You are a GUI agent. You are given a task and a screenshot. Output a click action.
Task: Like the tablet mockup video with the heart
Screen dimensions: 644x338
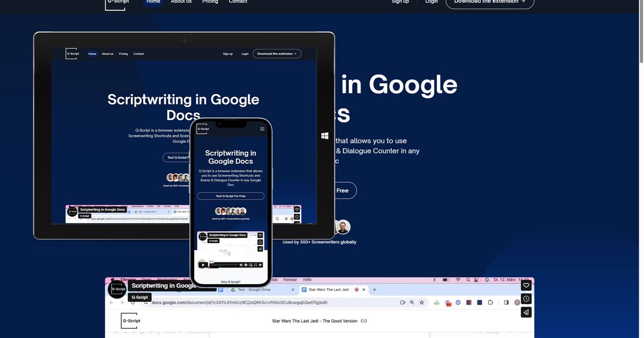(x=297, y=209)
